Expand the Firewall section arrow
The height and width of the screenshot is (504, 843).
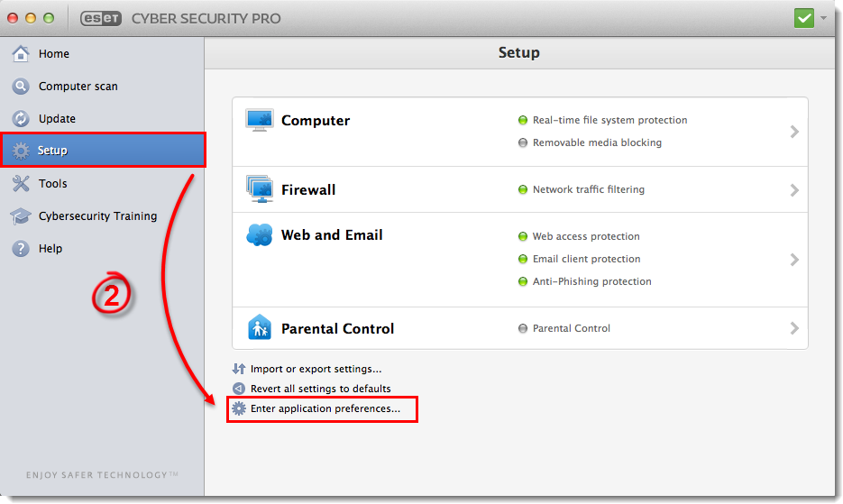click(x=794, y=190)
